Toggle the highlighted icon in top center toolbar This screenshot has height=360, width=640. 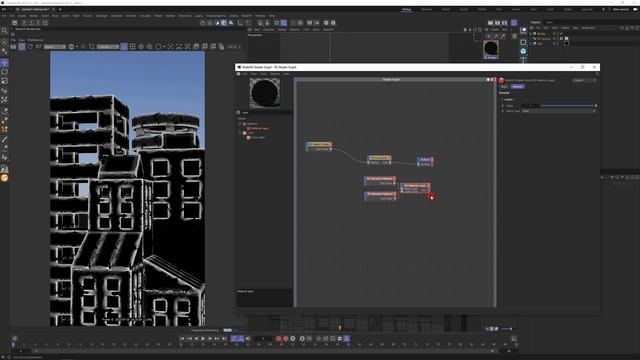pos(224,23)
